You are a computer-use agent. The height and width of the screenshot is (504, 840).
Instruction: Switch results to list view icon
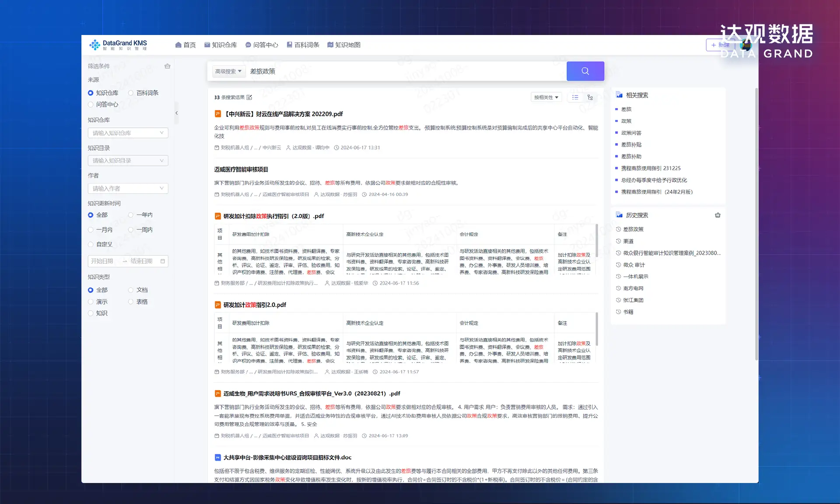pyautogui.click(x=575, y=97)
